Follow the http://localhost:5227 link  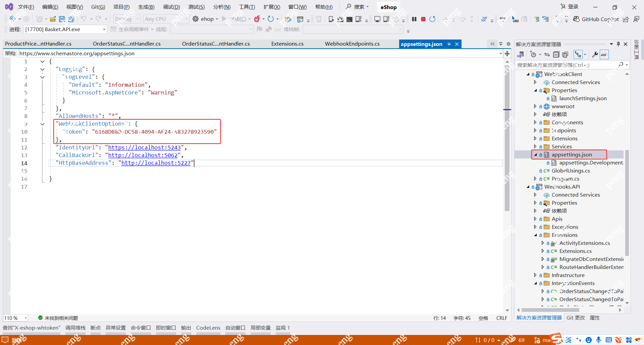click(x=156, y=163)
